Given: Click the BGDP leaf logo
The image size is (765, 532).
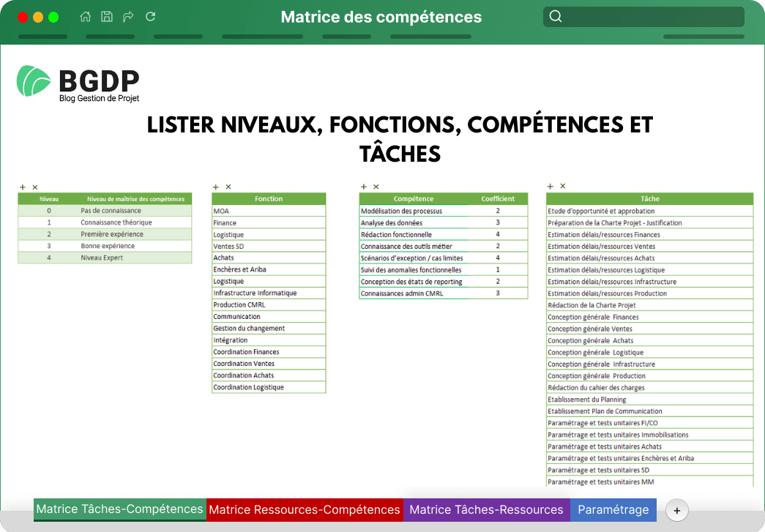Looking at the screenshot, I should 34,81.
